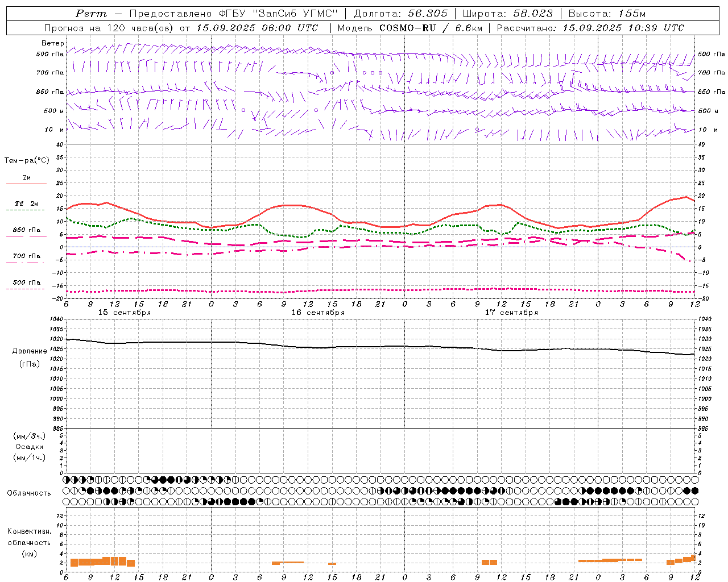Click the "Модель COSMO-RU / 6.6км" label
The height and width of the screenshot is (582, 728).
pyautogui.click(x=410, y=28)
